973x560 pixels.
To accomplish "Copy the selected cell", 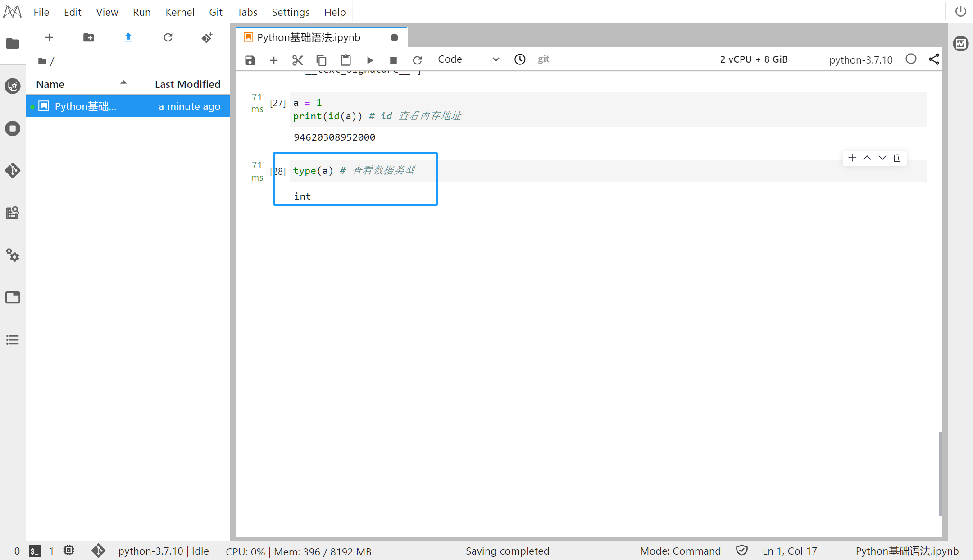I will (322, 60).
